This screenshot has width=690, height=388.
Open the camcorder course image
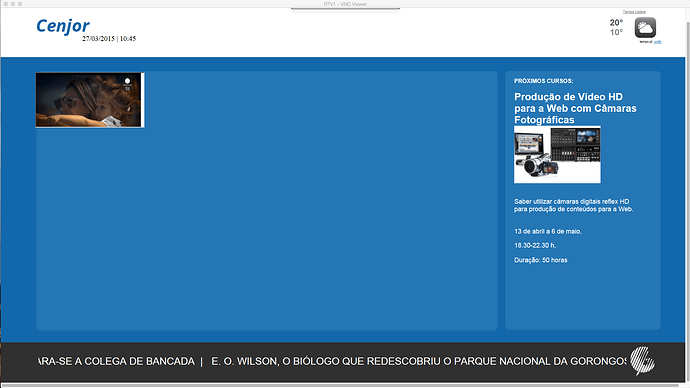tap(557, 154)
